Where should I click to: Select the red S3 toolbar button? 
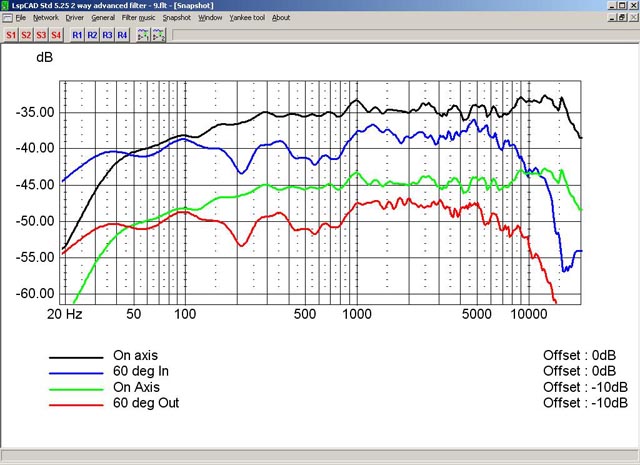pos(41,35)
